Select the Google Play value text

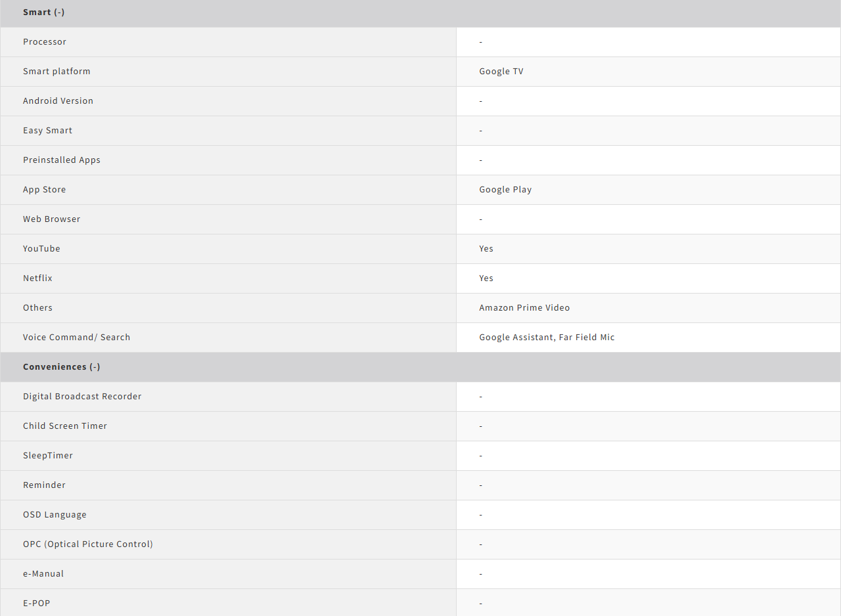(505, 190)
